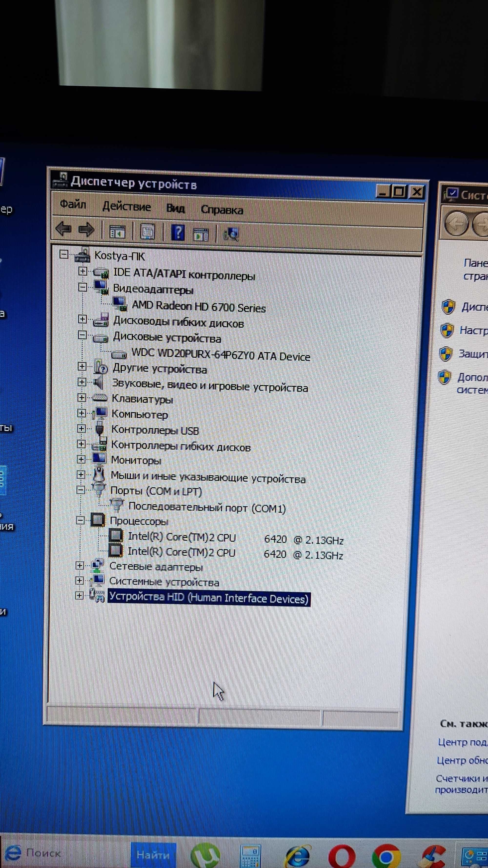This screenshot has height=868, width=488.
Task: Select the Компьютер category
Action: point(139,414)
